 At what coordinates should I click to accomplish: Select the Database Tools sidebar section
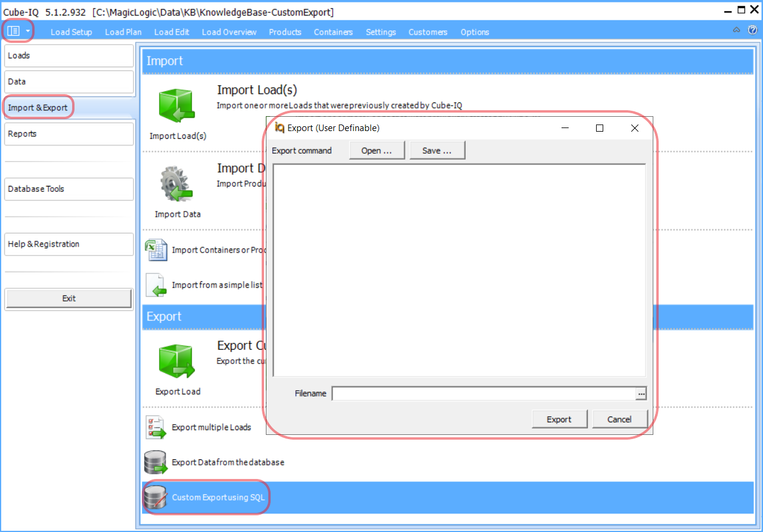pos(69,189)
